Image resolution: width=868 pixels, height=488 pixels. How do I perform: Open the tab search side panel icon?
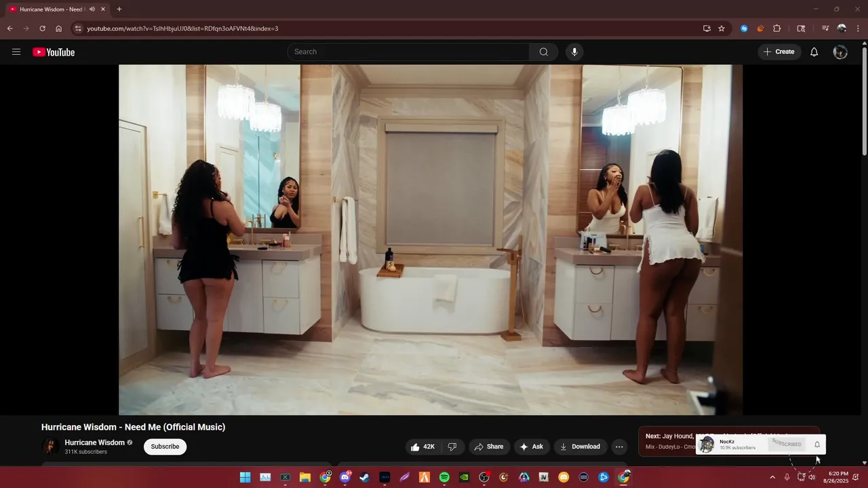coord(801,28)
